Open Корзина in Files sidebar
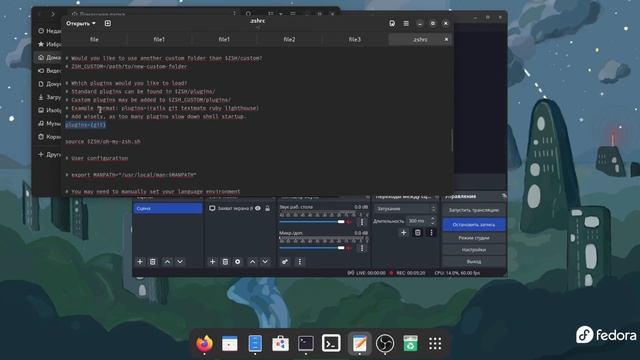The height and width of the screenshot is (360, 640). (x=49, y=137)
